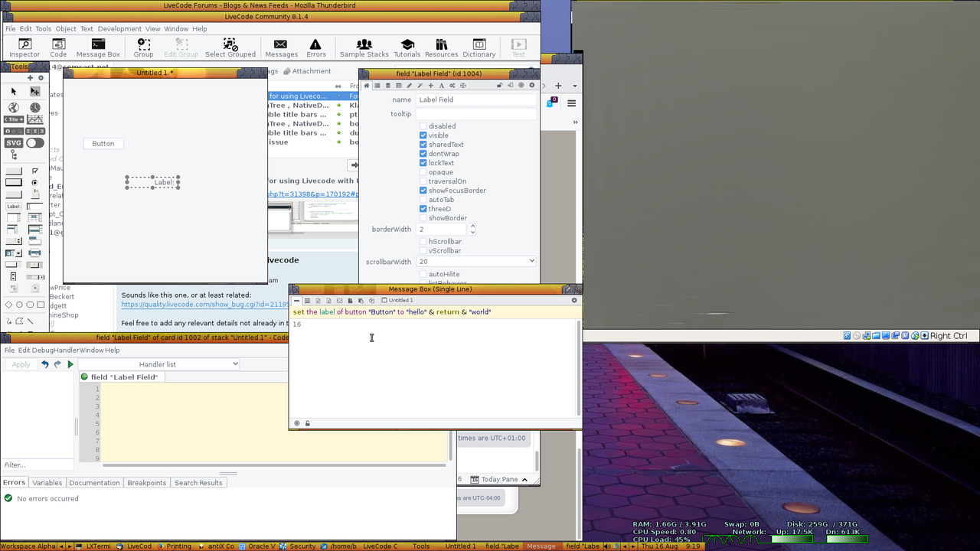Screen dimensions: 980x551
Task: Pick the Line Graph widget in Tools palette
Action: [35, 119]
